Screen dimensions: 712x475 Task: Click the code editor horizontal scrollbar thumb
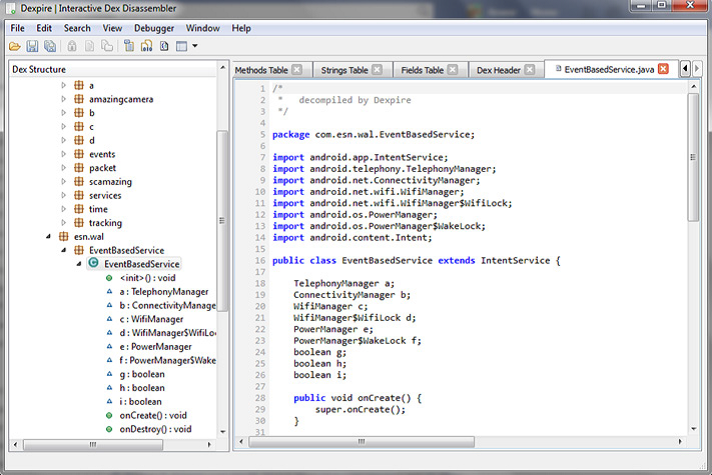[361, 441]
